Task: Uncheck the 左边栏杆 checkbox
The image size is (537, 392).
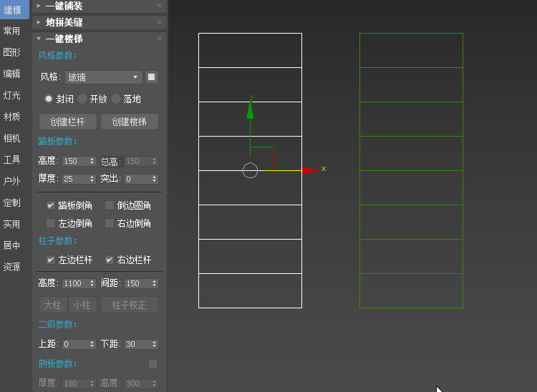Action: 51,260
